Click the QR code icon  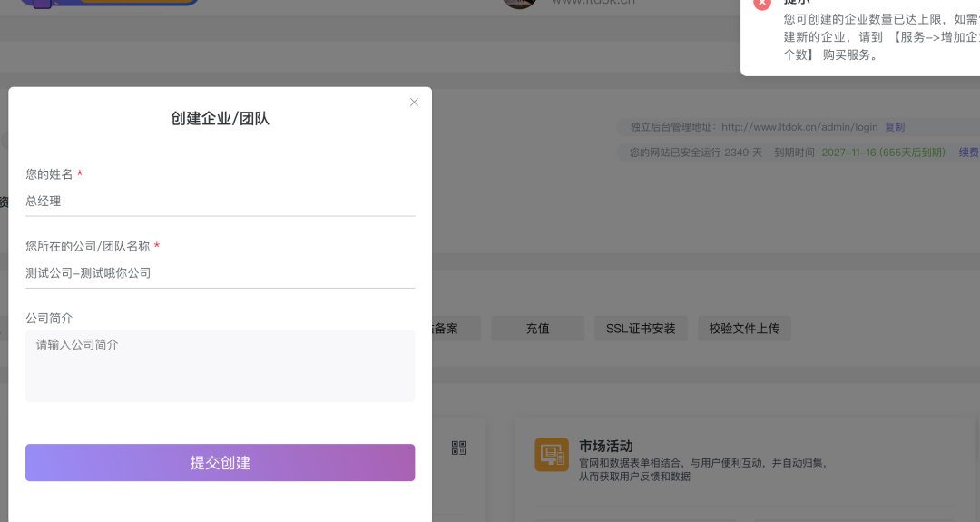(x=458, y=448)
